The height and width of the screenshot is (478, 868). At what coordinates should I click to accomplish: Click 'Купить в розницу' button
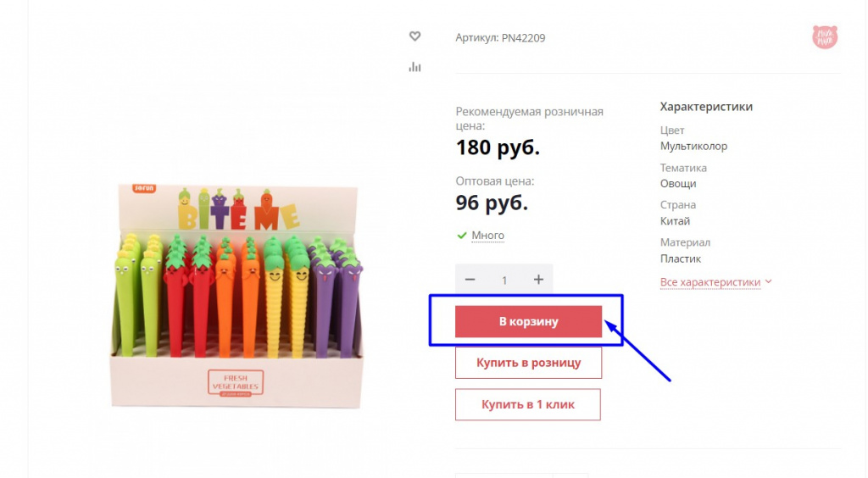click(528, 363)
